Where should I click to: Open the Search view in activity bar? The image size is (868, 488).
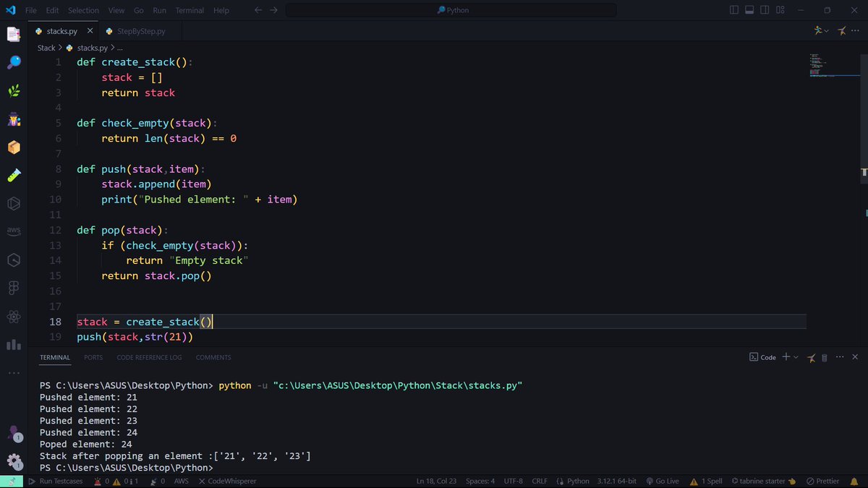click(14, 63)
